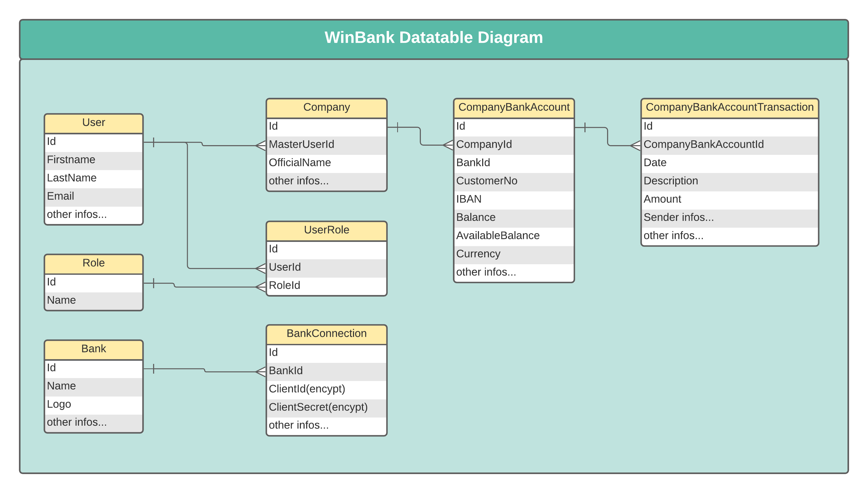Screen dimensions: 868x493
Task: Click the UserRole table header
Action: point(326,230)
